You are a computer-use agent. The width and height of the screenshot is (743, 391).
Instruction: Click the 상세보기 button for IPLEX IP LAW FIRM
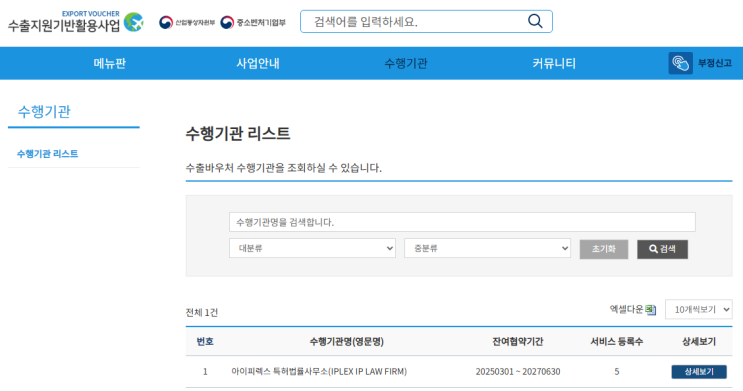tap(699, 372)
